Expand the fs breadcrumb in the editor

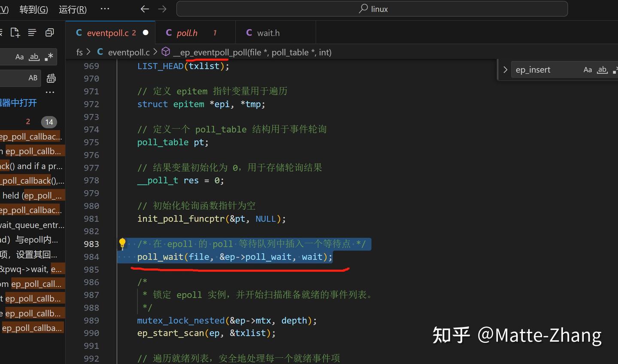tap(79, 52)
